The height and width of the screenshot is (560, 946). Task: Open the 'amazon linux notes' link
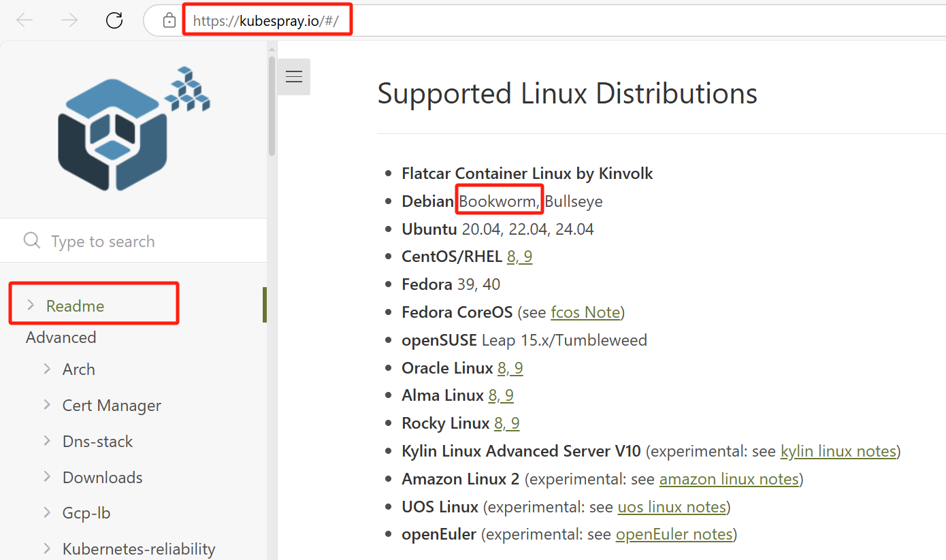click(x=729, y=479)
